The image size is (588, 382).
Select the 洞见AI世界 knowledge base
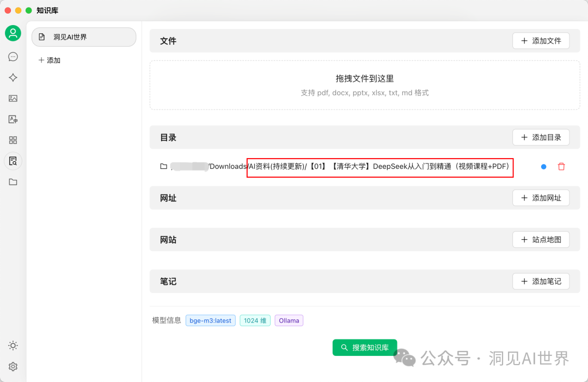pyautogui.click(x=84, y=37)
